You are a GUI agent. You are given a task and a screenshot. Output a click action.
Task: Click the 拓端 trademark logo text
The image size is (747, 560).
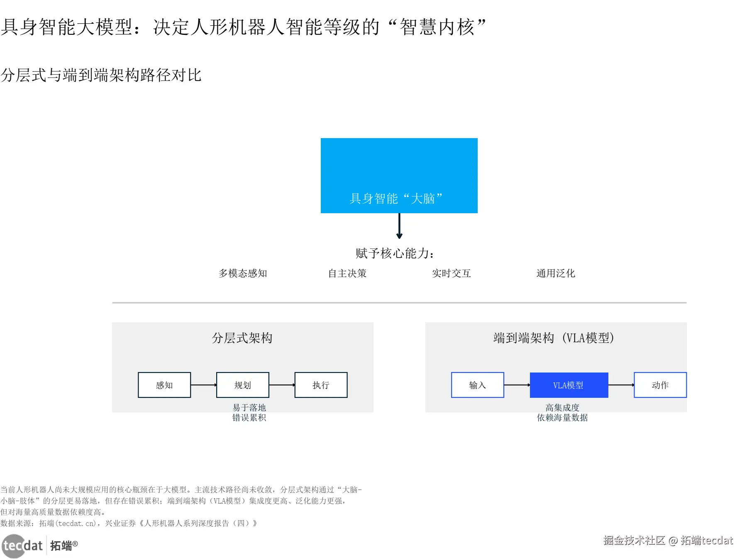tap(64, 546)
